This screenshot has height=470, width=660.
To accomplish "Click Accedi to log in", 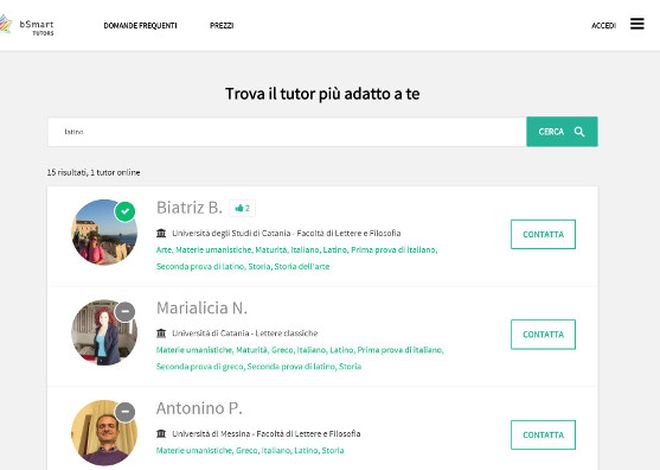I will (604, 26).
